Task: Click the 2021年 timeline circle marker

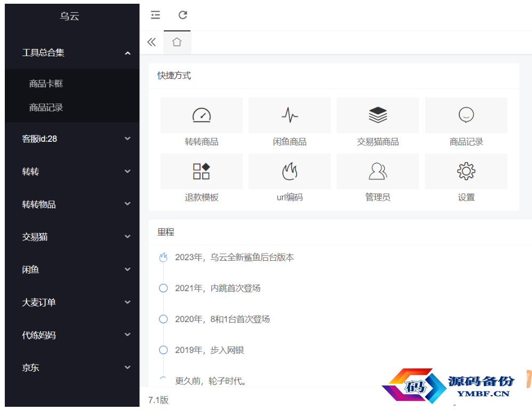Action: pyautogui.click(x=163, y=288)
